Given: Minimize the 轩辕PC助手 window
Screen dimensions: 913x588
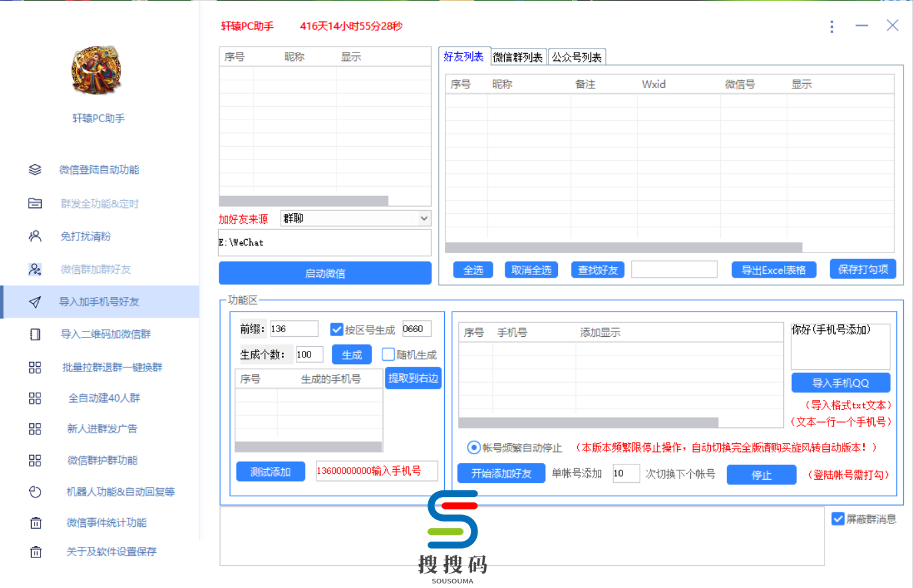Looking at the screenshot, I should [862, 26].
